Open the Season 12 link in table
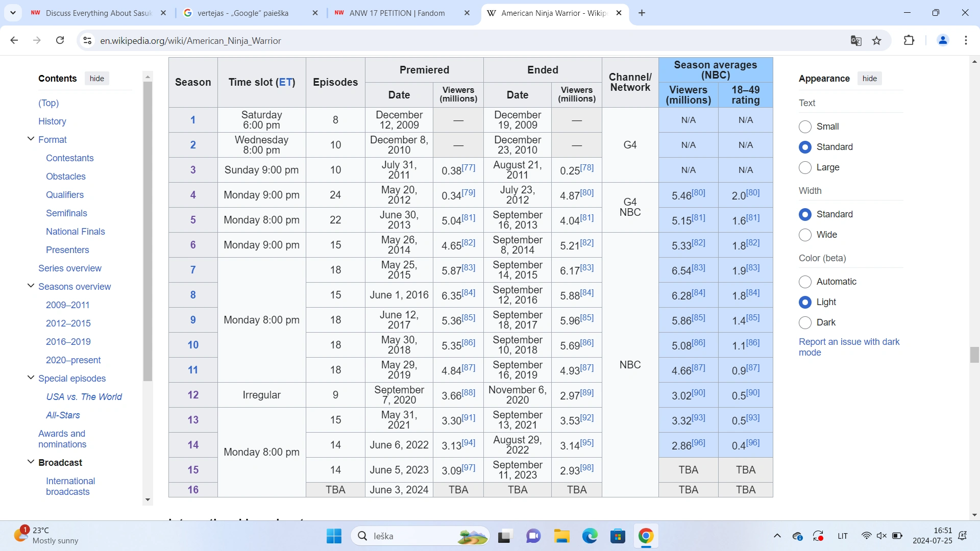Screen dimensions: 980x551 (x=193, y=395)
